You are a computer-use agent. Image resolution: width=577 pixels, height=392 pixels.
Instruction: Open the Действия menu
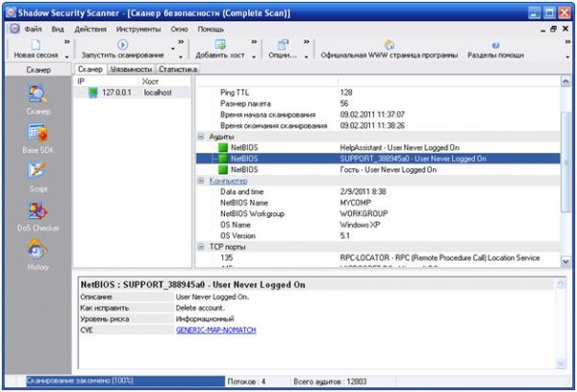click(90, 29)
